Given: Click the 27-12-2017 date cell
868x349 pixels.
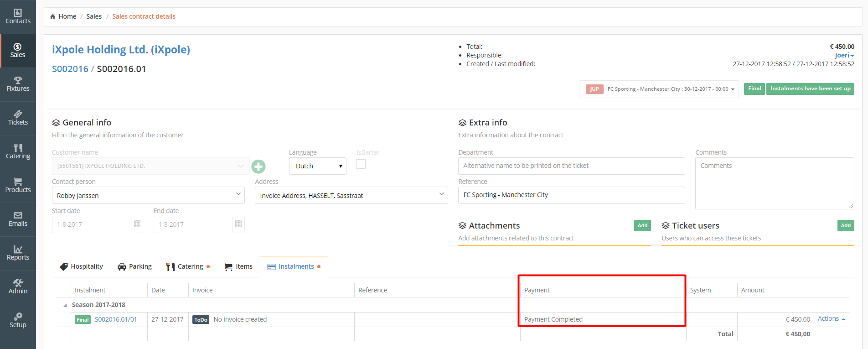Looking at the screenshot, I should [x=167, y=319].
